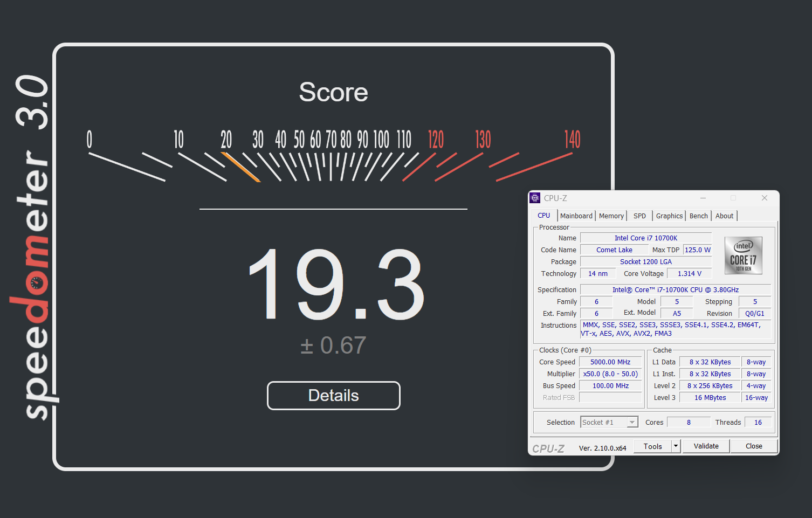Click the 140 mark on the gauge
The height and width of the screenshot is (518, 812).
tap(573, 140)
